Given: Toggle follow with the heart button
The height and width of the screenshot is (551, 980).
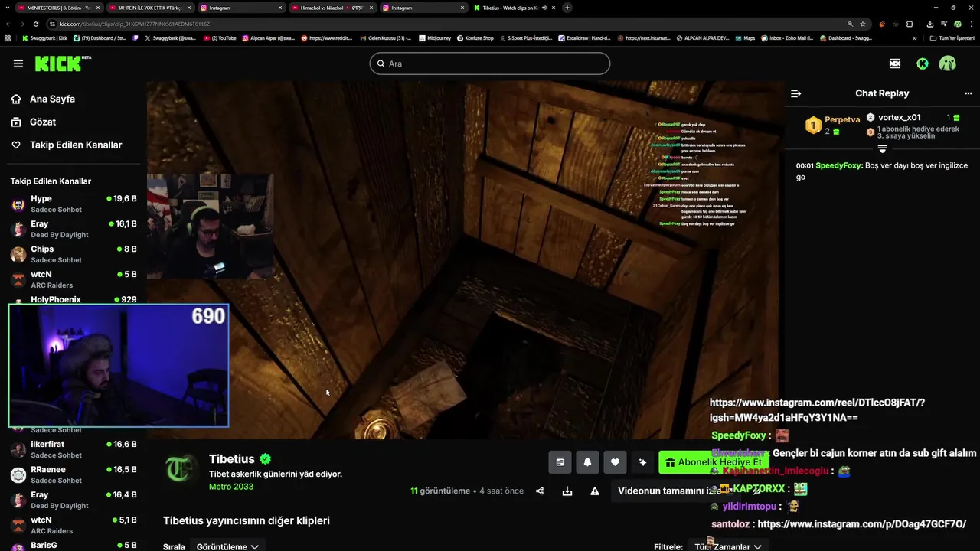Looking at the screenshot, I should tap(615, 462).
